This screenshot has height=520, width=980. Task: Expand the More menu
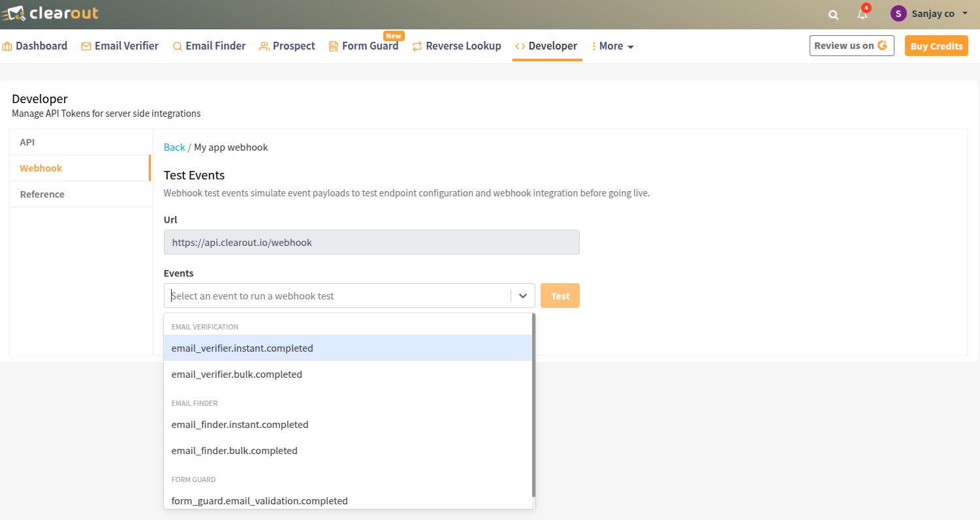pyautogui.click(x=612, y=46)
